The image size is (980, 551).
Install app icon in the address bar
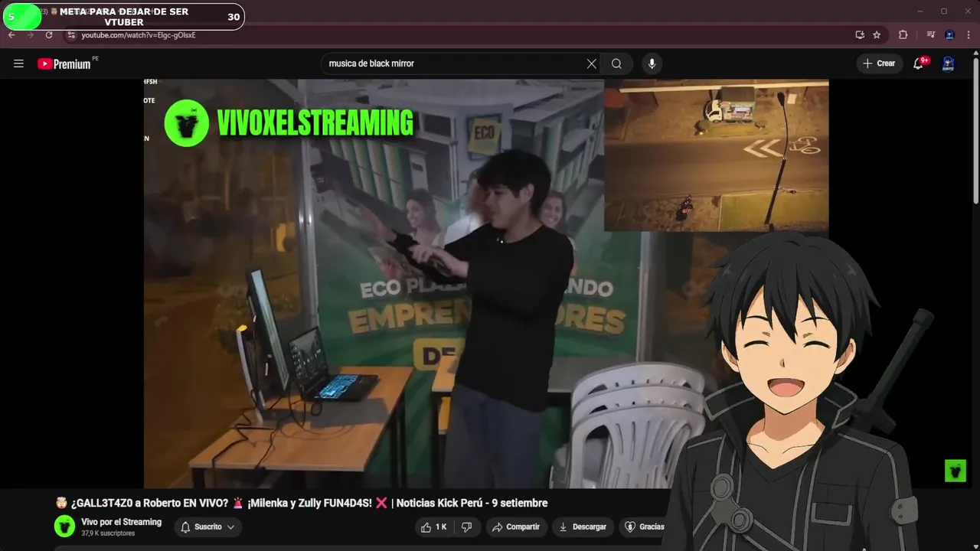point(860,35)
